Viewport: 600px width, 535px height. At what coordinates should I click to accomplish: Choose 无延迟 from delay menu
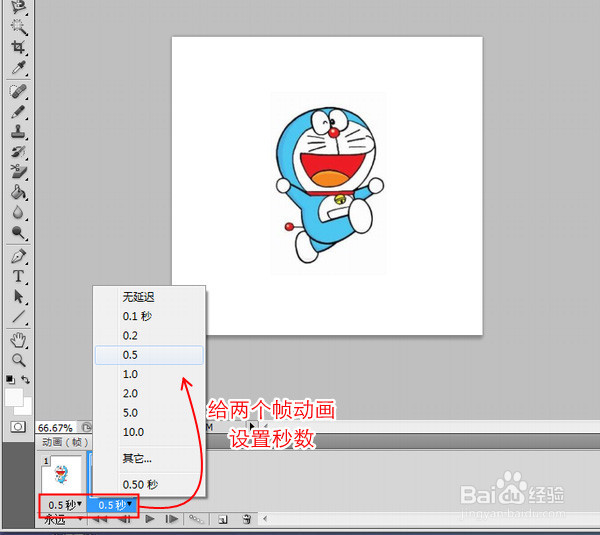(149, 297)
